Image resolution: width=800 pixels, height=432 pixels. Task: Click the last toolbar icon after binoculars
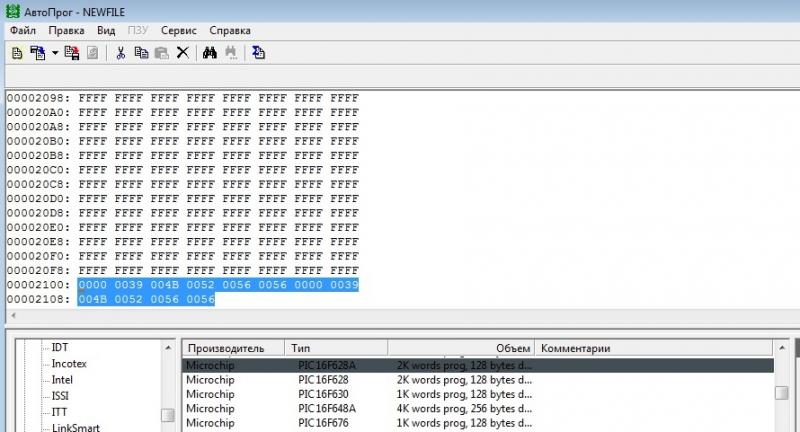(258, 53)
